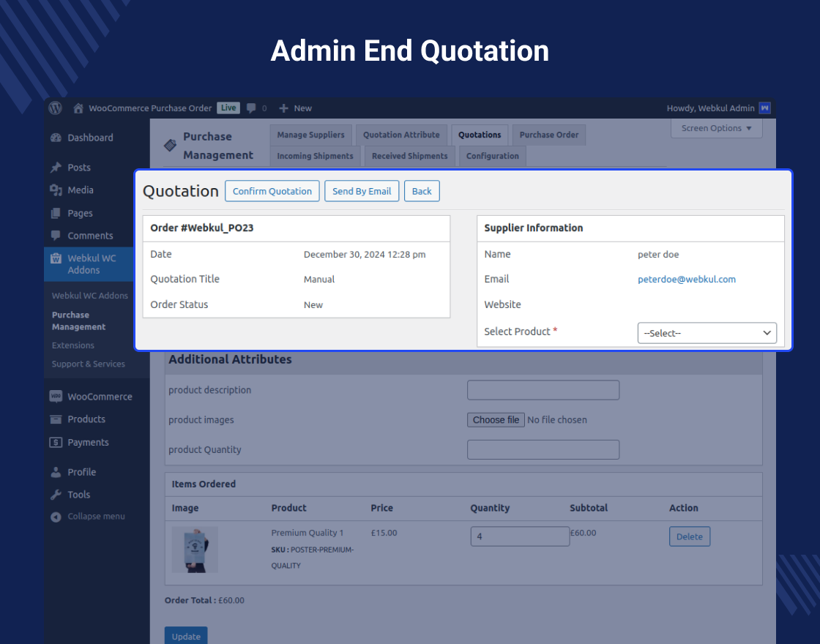Screen dimensions: 820x644
Task: Collapse the admin menu with arrow icon
Action: click(55, 516)
